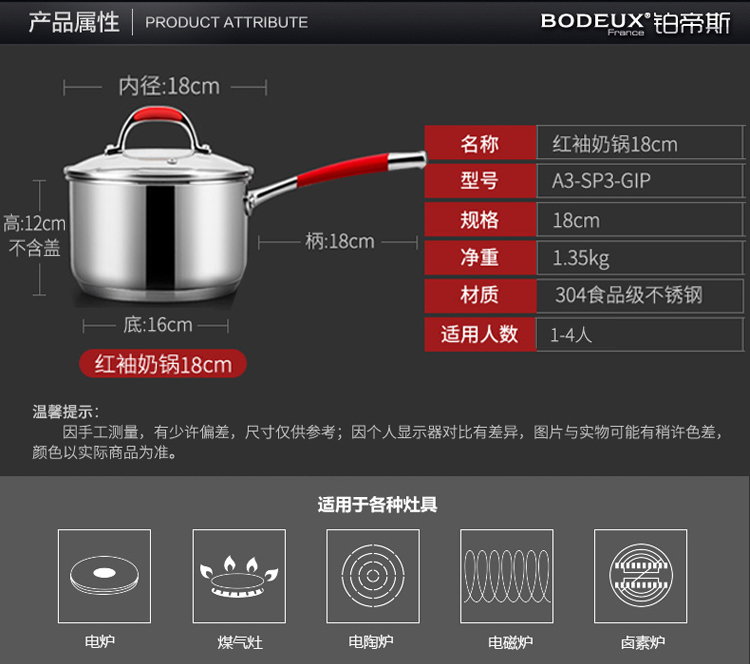
Task: Click the electric stove (电炉) icon
Action: click(104, 575)
